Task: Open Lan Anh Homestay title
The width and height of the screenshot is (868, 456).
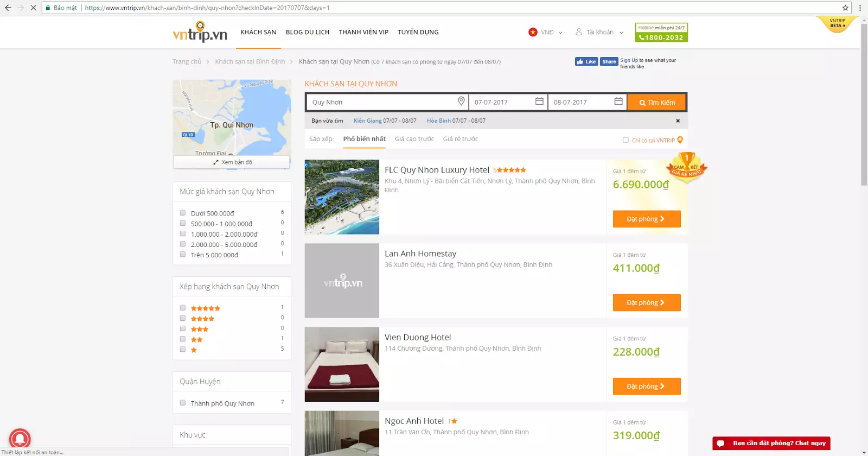Action: coord(420,254)
